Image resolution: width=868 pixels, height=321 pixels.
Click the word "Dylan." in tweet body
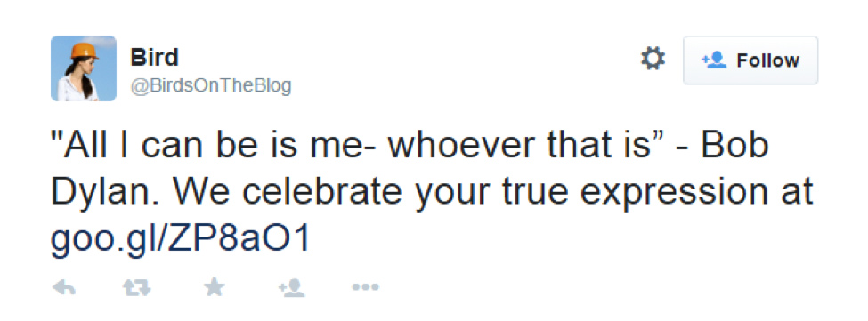(106, 193)
